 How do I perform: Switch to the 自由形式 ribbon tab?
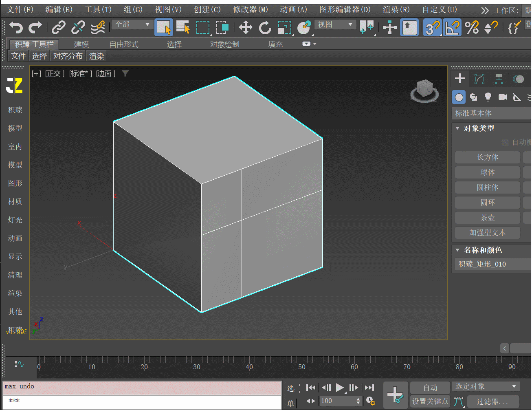[x=124, y=44]
